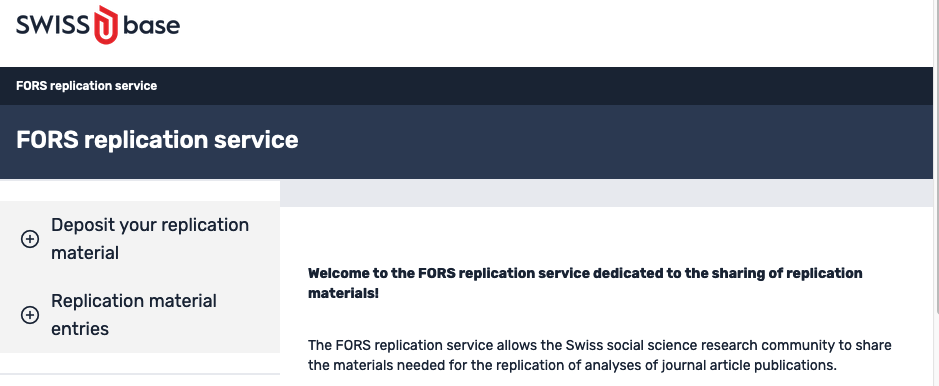Viewport: 939px width, 386px height.
Task: Click paragraph starting 'The FORS replication service allows'
Action: pyautogui.click(x=599, y=355)
